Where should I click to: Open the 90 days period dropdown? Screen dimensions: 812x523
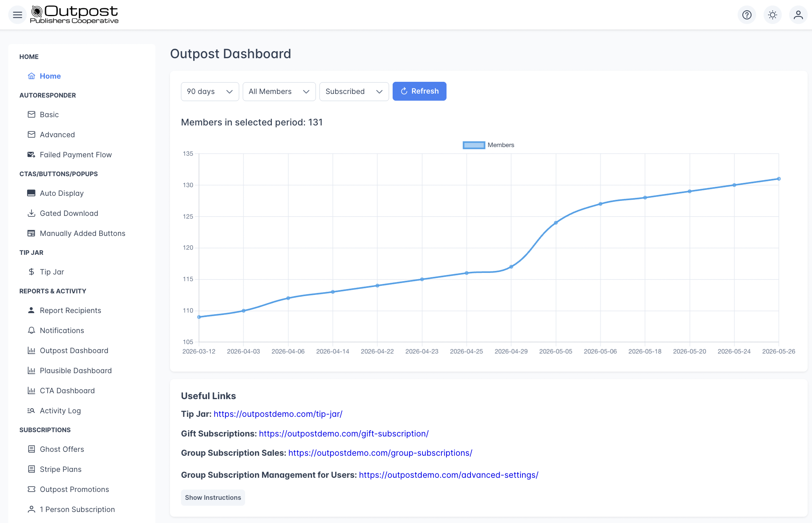(210, 92)
